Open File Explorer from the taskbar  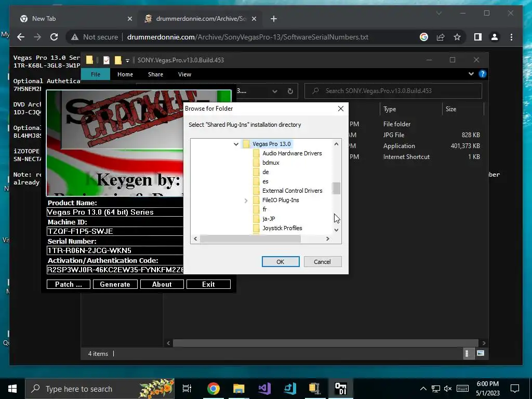(x=239, y=389)
